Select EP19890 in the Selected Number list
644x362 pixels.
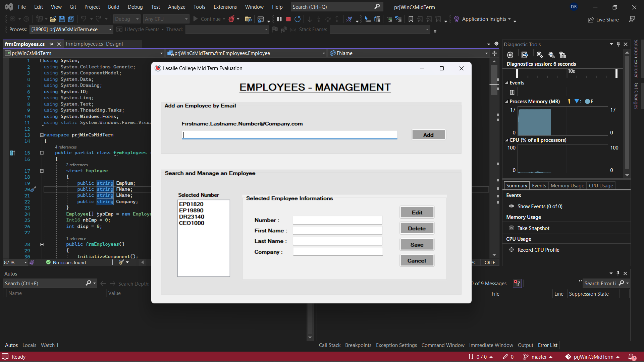(x=191, y=210)
